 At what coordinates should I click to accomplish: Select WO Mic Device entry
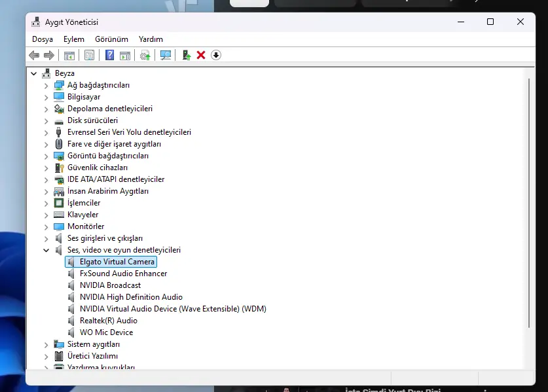[x=106, y=332]
